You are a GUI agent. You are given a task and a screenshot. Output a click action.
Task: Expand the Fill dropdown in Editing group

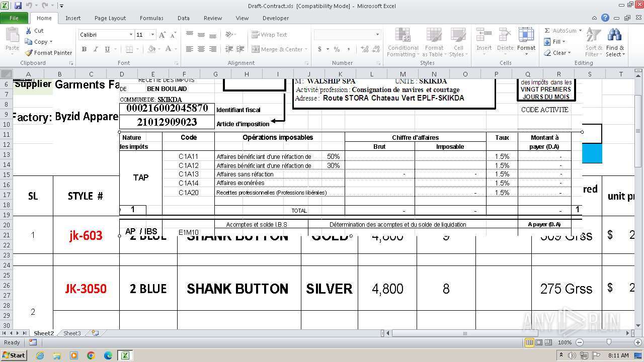click(563, 42)
